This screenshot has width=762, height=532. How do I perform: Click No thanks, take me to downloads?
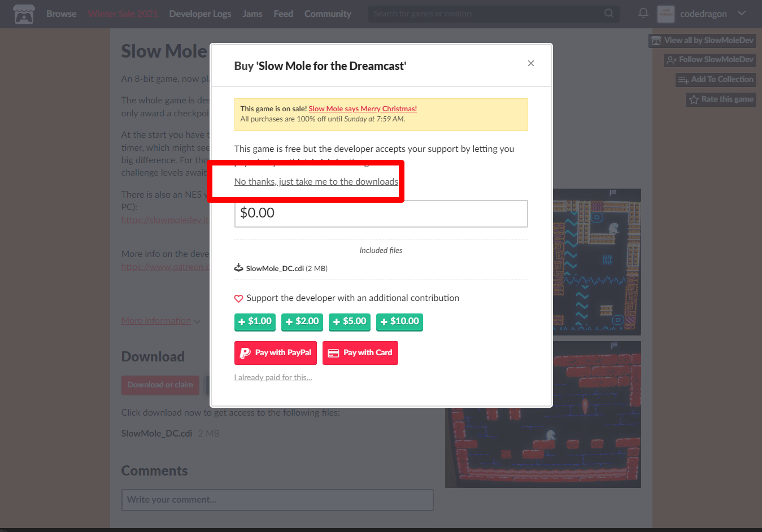click(x=316, y=181)
